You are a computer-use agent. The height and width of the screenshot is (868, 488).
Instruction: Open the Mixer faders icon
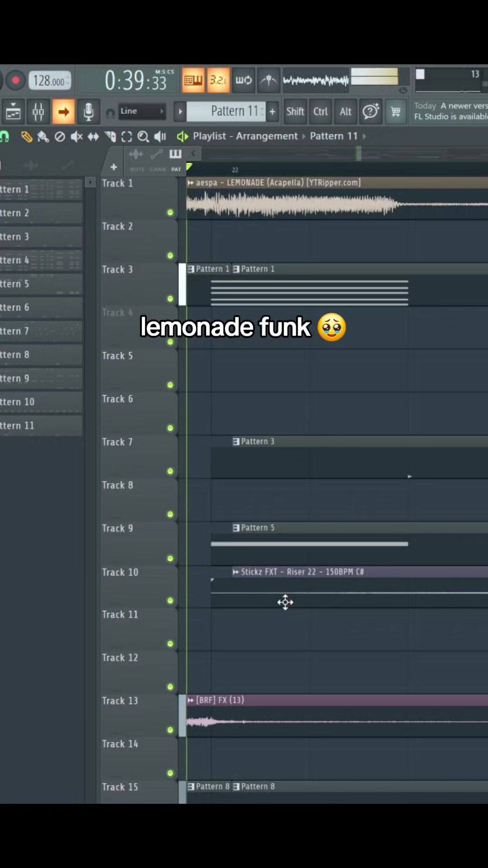coord(38,112)
